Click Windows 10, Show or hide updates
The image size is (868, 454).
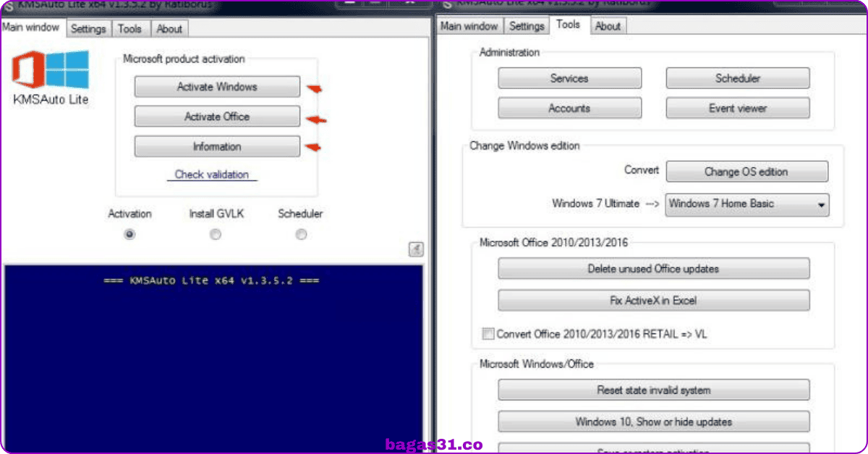(x=653, y=421)
